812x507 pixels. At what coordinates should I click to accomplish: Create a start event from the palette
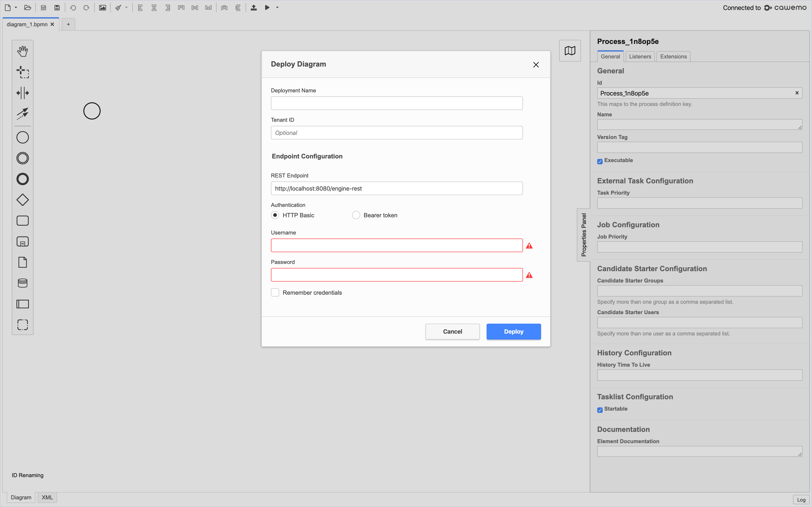click(22, 137)
